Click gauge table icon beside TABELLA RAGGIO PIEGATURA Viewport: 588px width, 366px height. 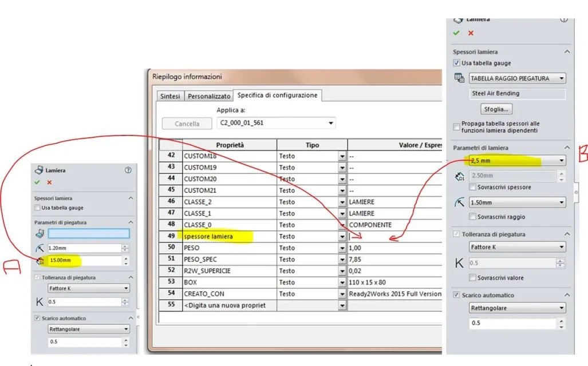[x=459, y=78]
